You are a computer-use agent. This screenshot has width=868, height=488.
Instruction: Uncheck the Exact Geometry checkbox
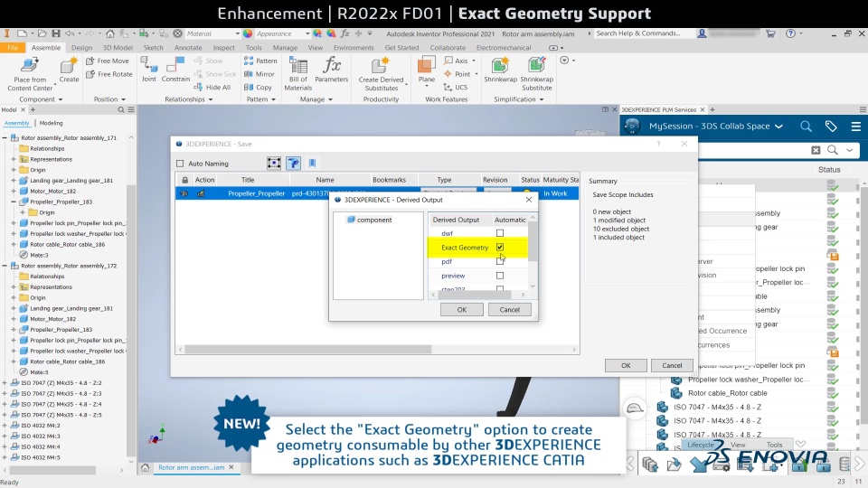(x=500, y=248)
